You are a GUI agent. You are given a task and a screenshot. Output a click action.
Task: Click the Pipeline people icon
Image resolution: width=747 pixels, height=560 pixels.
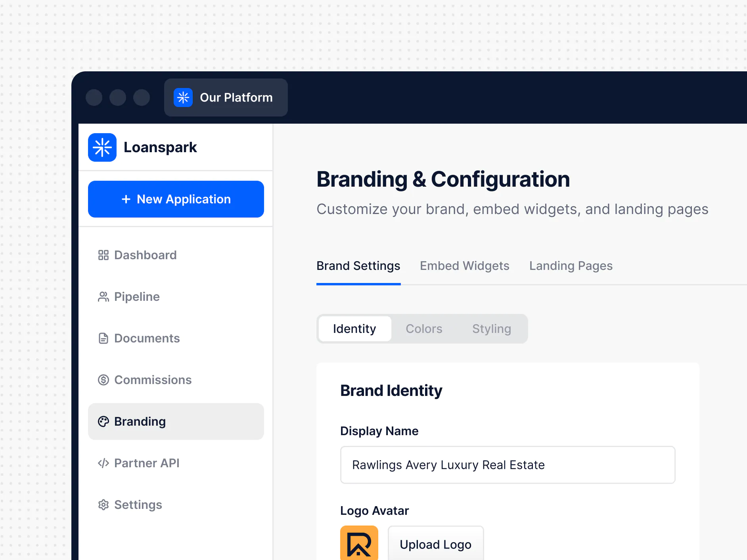[x=103, y=297]
